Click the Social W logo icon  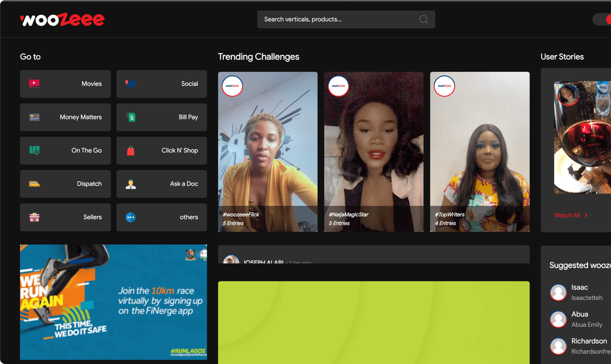tap(131, 84)
